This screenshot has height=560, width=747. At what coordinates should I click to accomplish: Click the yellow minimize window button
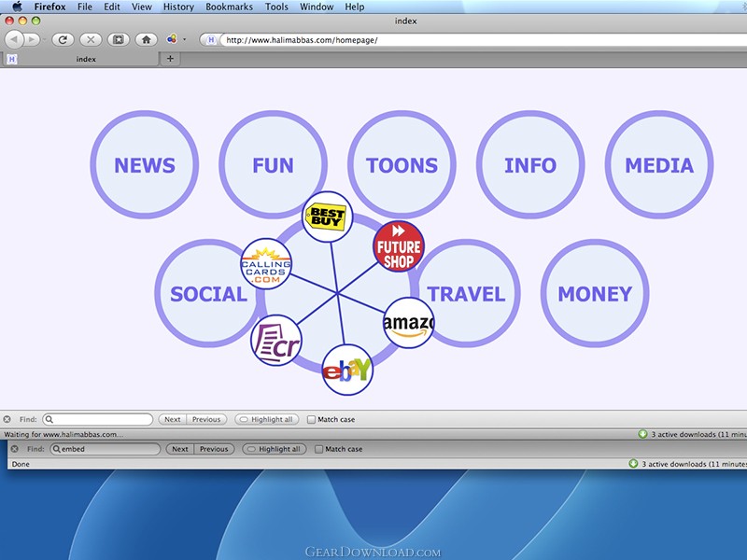coord(22,21)
